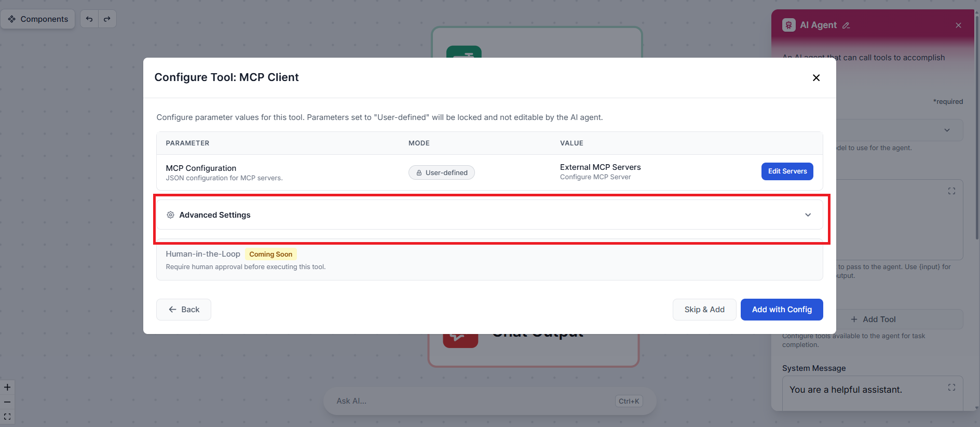Click the AI Agent robot icon
Screen dimensions: 980x427
click(789, 25)
